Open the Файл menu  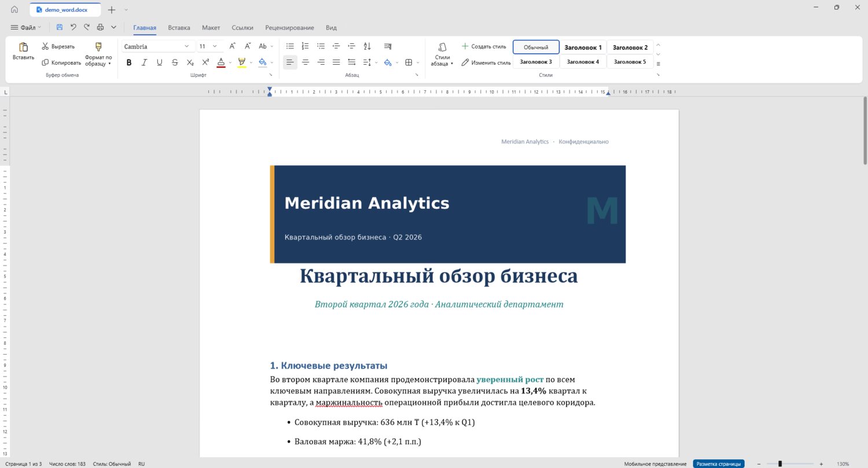pos(25,27)
